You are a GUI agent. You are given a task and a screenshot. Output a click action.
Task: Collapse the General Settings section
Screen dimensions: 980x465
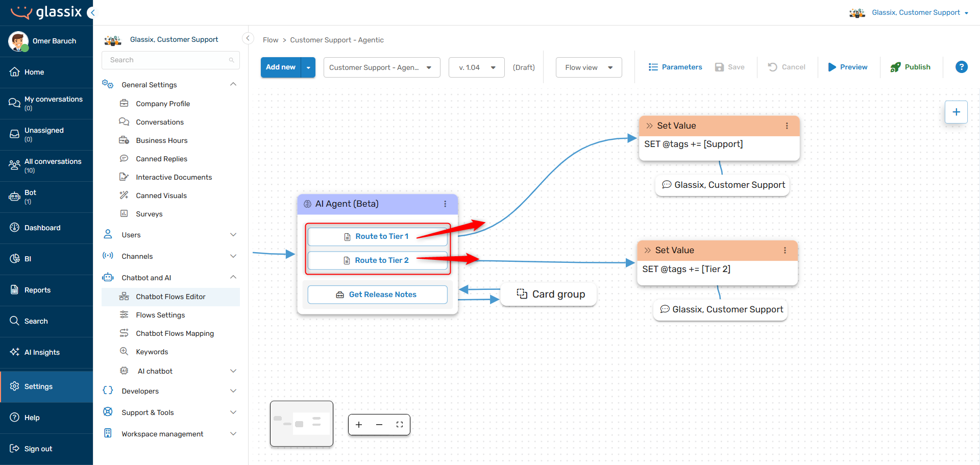point(233,84)
